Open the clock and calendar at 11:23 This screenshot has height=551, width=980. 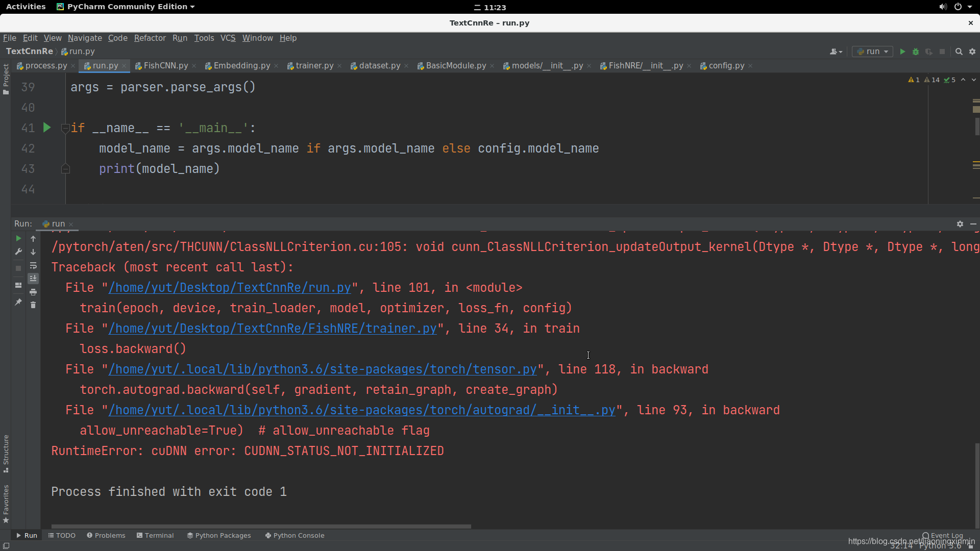coord(490,7)
